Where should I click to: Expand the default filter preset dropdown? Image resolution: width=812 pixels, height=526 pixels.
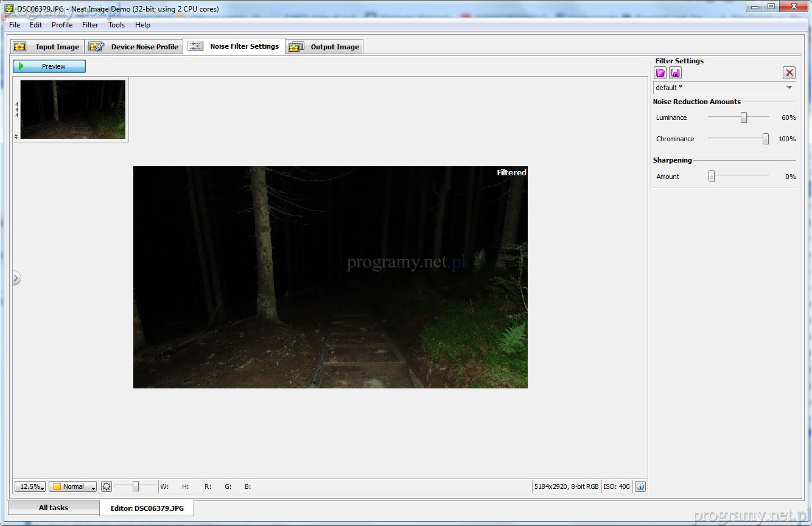tap(789, 88)
